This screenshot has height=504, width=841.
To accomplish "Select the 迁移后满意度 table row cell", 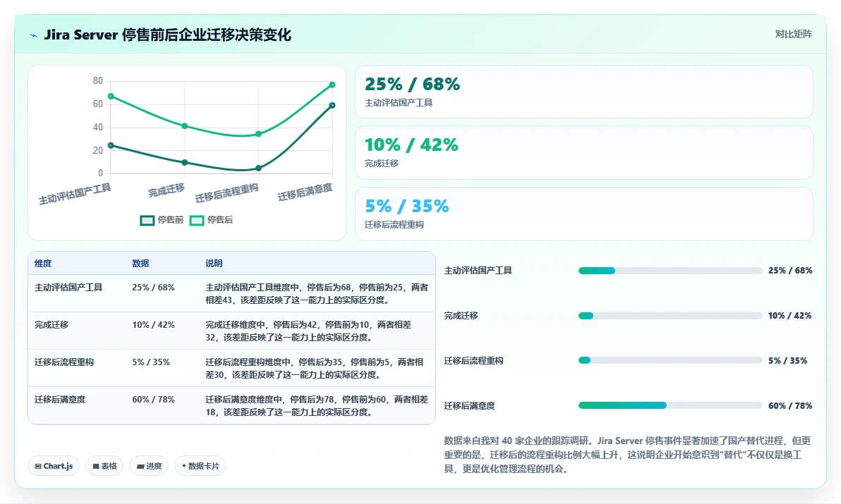I will click(x=60, y=400).
